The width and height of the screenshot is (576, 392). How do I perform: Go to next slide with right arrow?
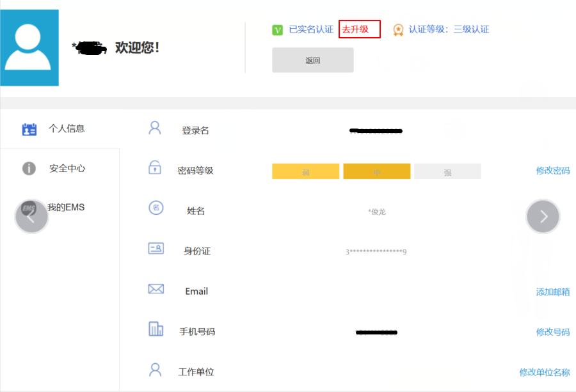pos(543,217)
